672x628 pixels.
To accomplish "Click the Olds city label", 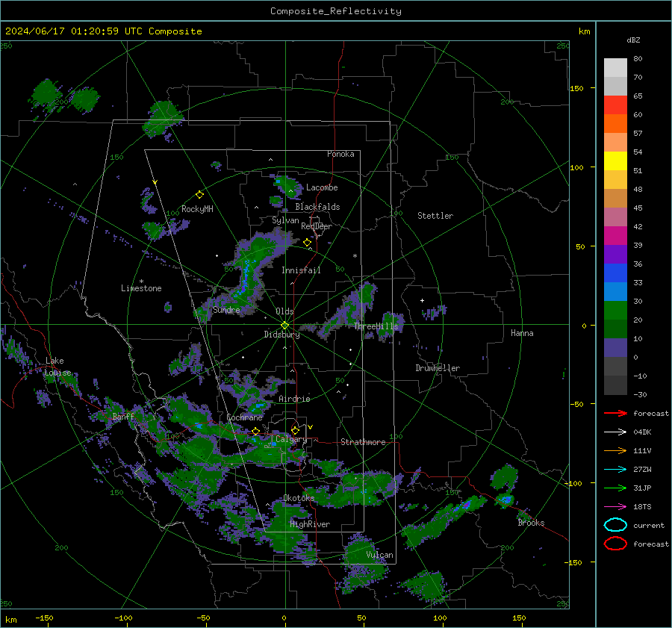I will 284,311.
